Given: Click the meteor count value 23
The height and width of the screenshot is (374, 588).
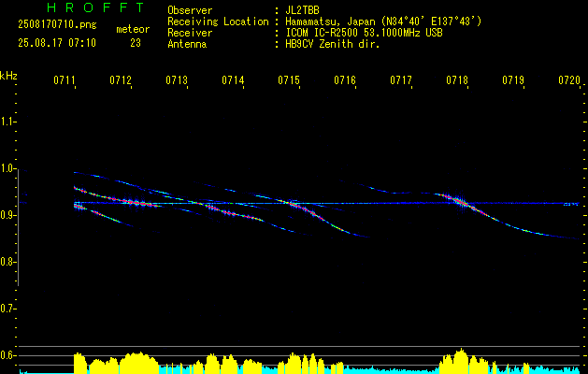Looking at the screenshot, I should [136, 43].
